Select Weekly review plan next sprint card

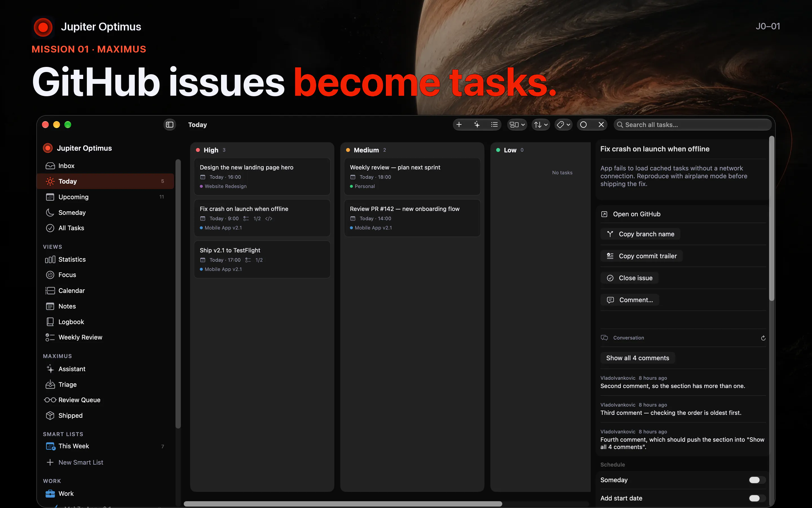[412, 177]
